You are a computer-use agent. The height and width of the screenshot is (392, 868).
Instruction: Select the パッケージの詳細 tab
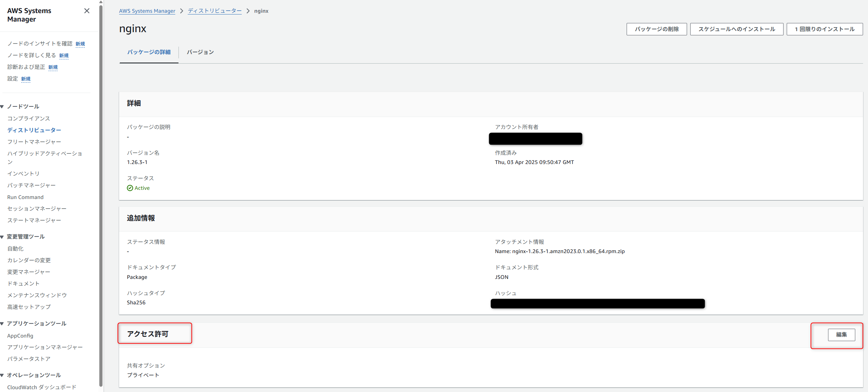(149, 52)
